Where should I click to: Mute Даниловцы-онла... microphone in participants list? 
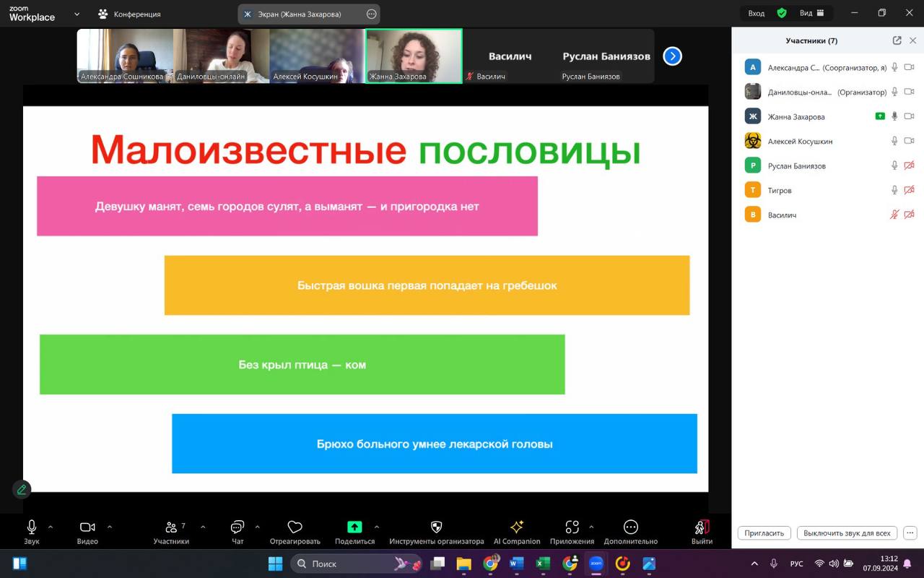(x=894, y=92)
